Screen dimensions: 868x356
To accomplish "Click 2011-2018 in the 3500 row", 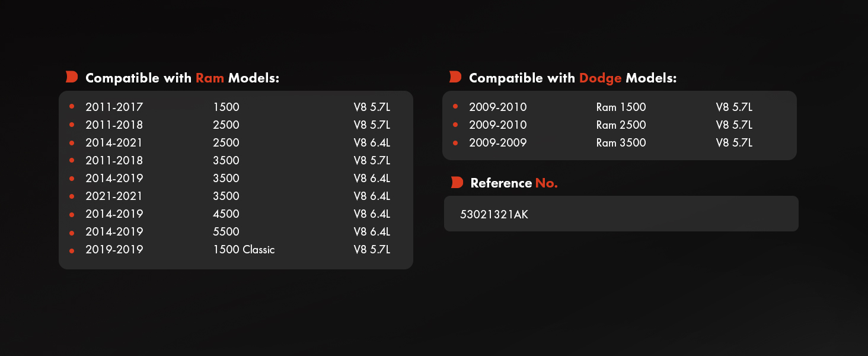I will pyautogui.click(x=114, y=161).
